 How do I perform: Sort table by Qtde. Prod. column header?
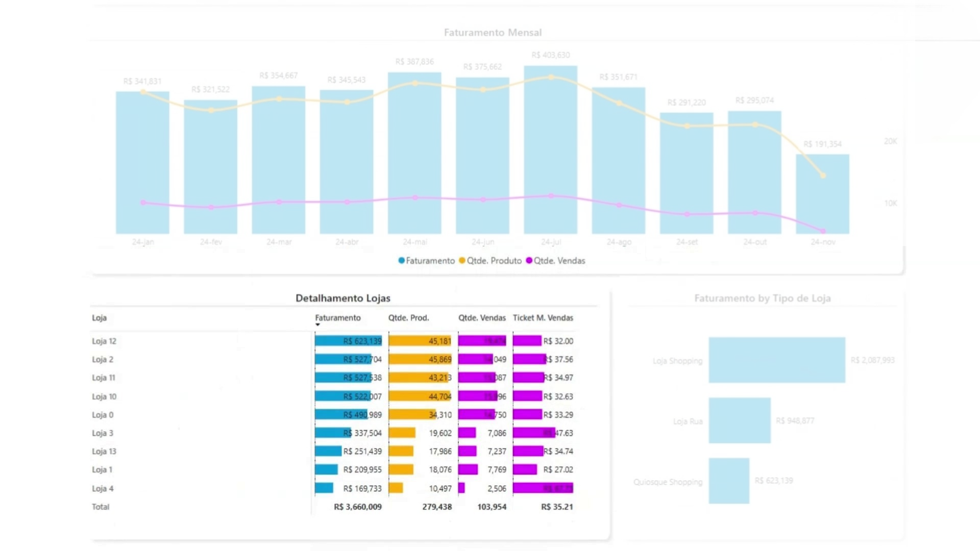coord(408,318)
